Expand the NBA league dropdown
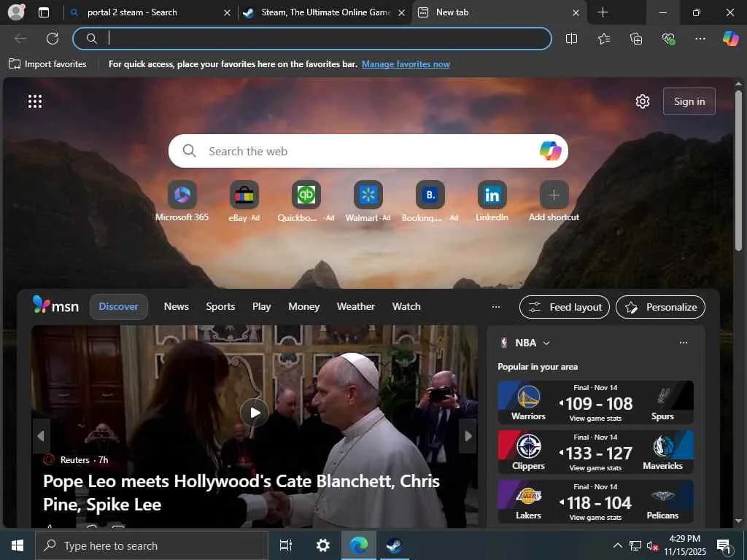This screenshot has width=747, height=560. pyautogui.click(x=546, y=343)
